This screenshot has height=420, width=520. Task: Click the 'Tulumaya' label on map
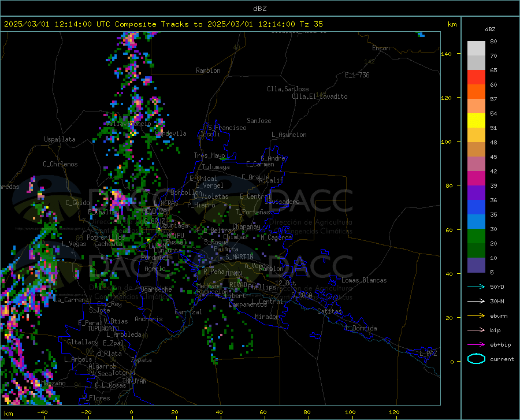point(216,167)
